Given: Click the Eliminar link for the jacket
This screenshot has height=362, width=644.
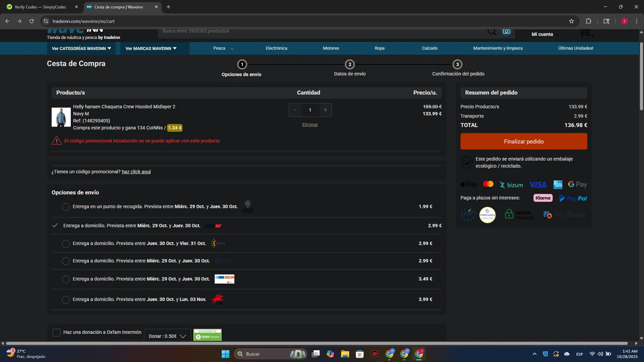Looking at the screenshot, I should coord(310,124).
